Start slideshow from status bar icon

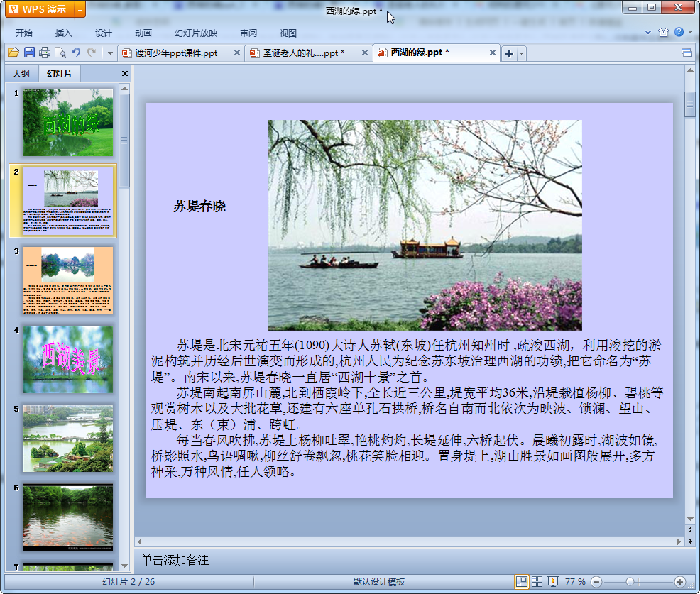[552, 581]
